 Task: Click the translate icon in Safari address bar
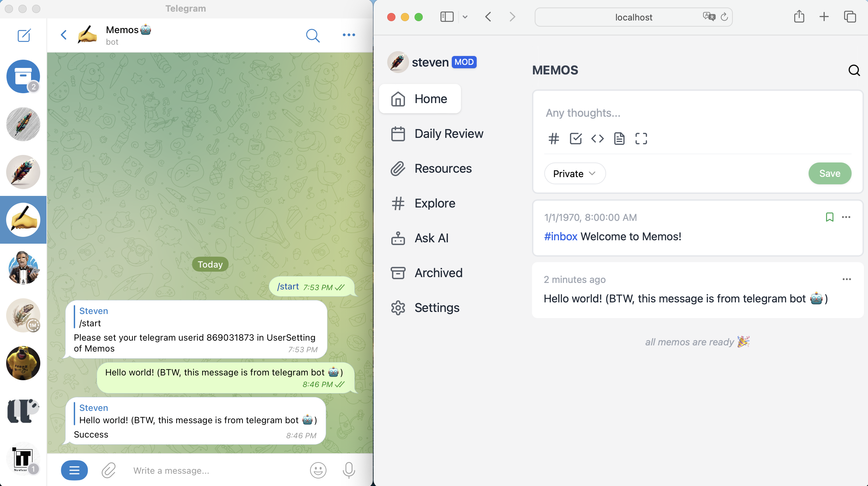pos(709,16)
